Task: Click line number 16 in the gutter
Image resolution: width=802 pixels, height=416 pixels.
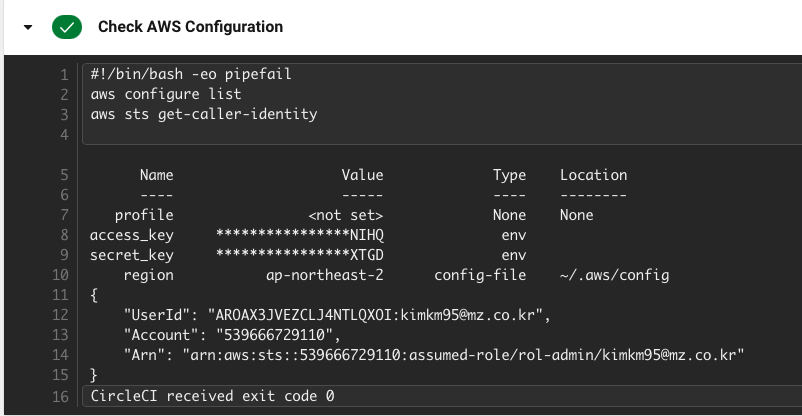Action: click(60, 396)
